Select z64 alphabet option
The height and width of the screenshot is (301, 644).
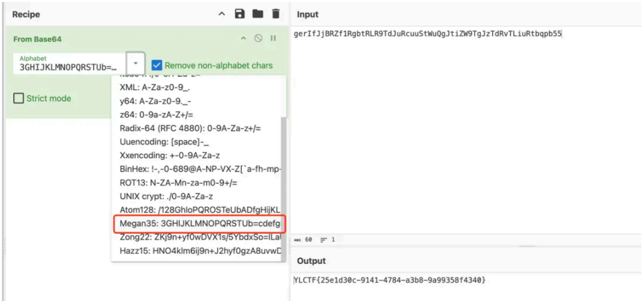[x=196, y=115]
